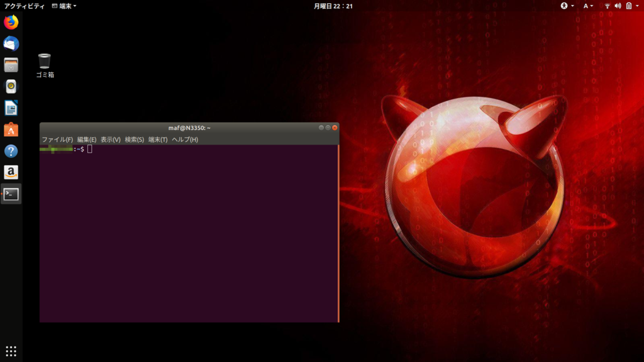Launch Firefox from the dock
Screen dimensions: 644x362
point(11,22)
